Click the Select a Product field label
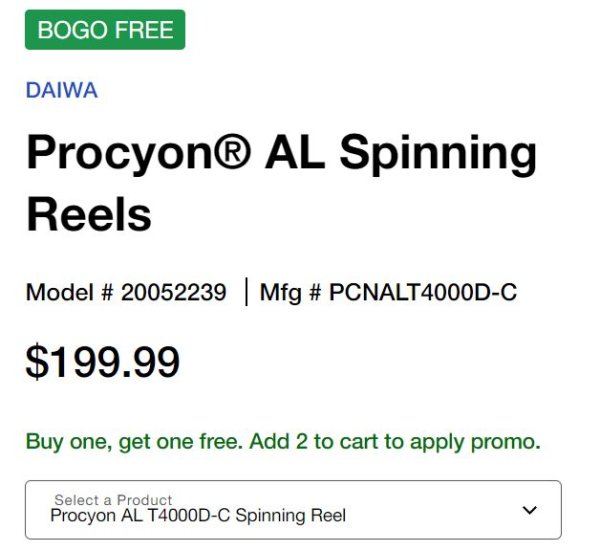 click(113, 500)
